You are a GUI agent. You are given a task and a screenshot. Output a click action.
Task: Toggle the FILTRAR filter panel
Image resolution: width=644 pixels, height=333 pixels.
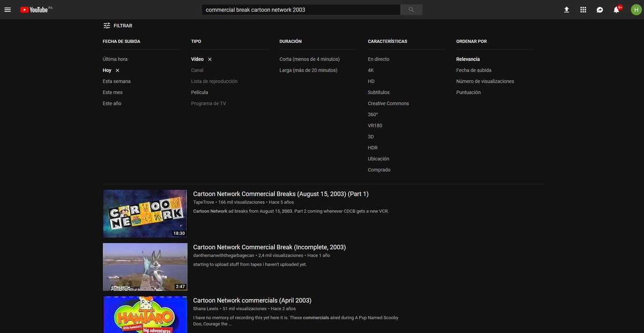118,26
